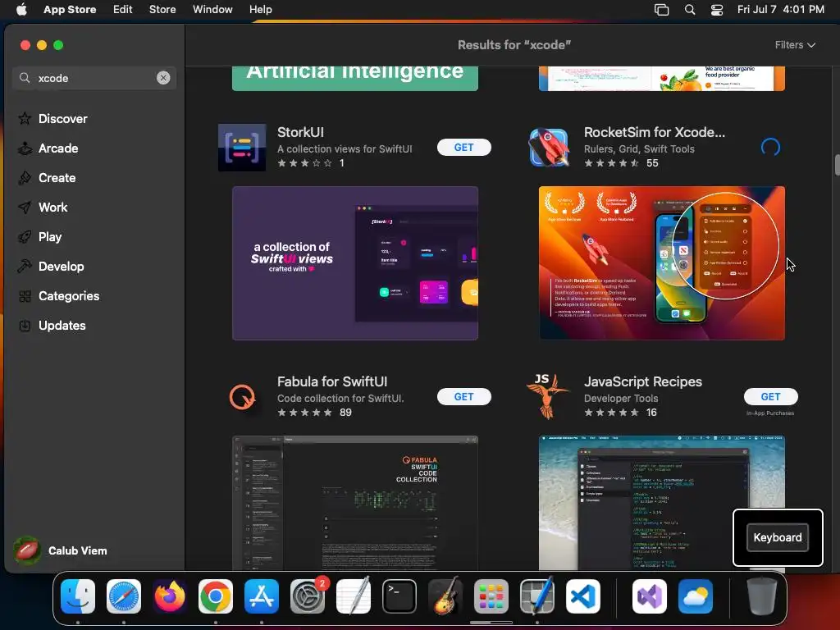Open Control Center in the menu bar
840x630 pixels.
pyautogui.click(x=717, y=10)
